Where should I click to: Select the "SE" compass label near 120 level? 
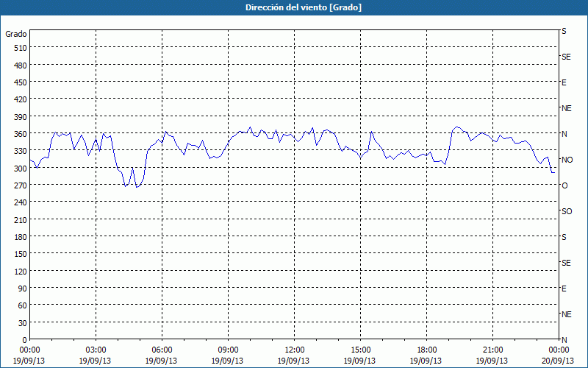tap(566, 263)
